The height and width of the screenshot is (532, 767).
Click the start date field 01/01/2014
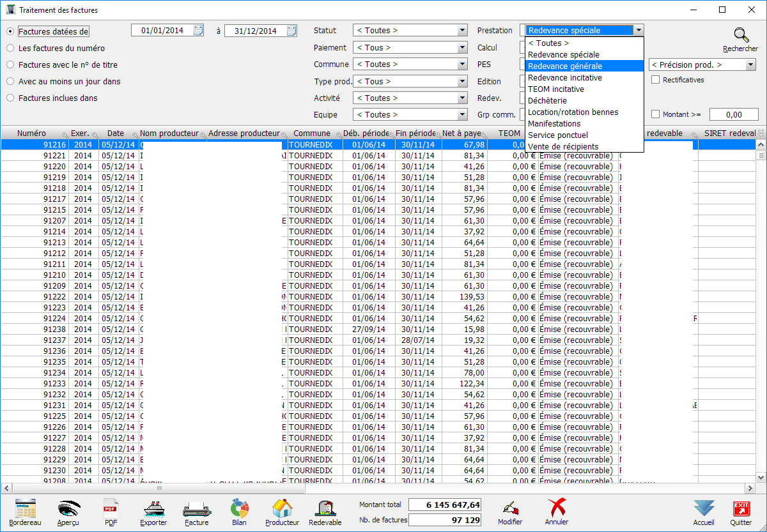point(162,31)
